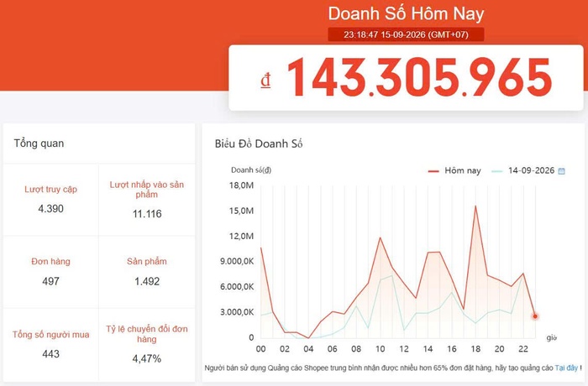Click the 9.000,0K y-axis label
Image resolution: width=588 pixels, height=386 pixels.
pos(237,261)
